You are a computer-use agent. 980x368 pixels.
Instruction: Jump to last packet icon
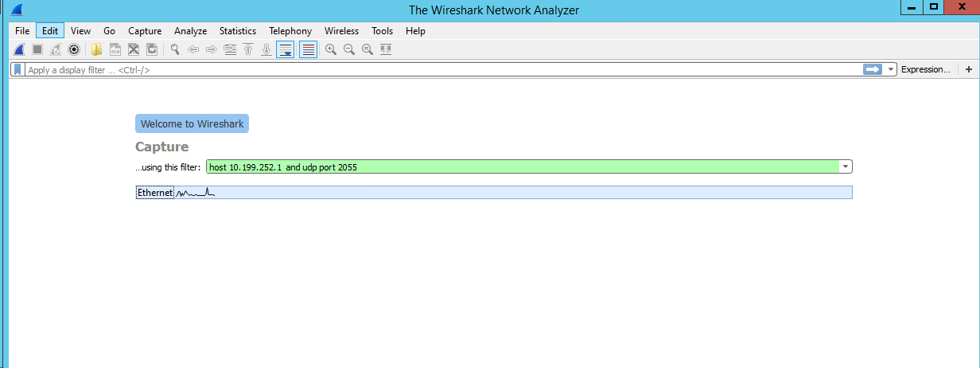click(266, 49)
